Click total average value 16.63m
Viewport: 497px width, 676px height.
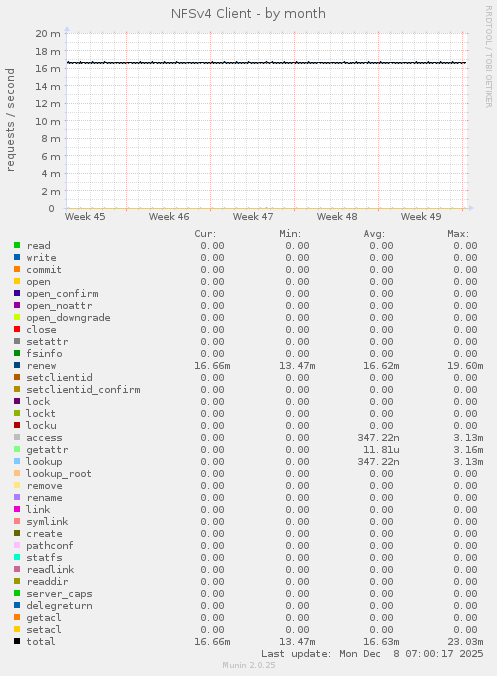point(381,642)
